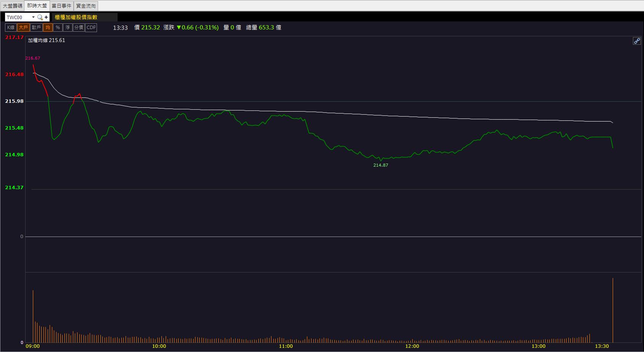
Task: Click the chain link icon on chart
Action: 637,41
